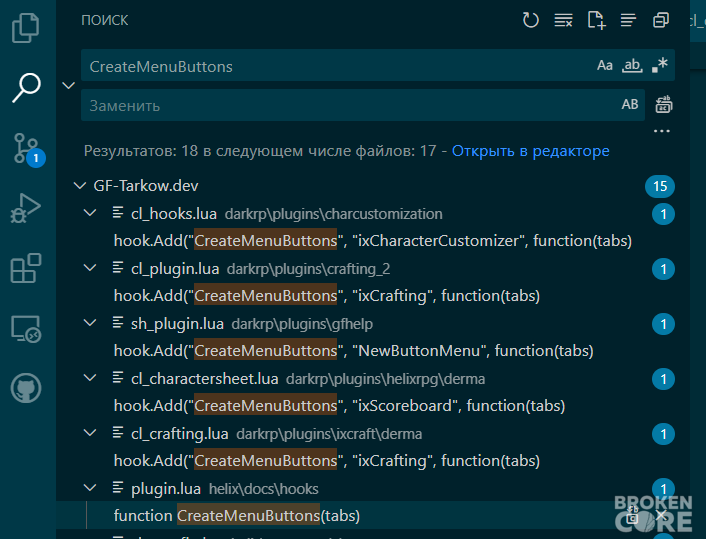Click the count badge on cl_hooks.lua row

[x=663, y=214]
